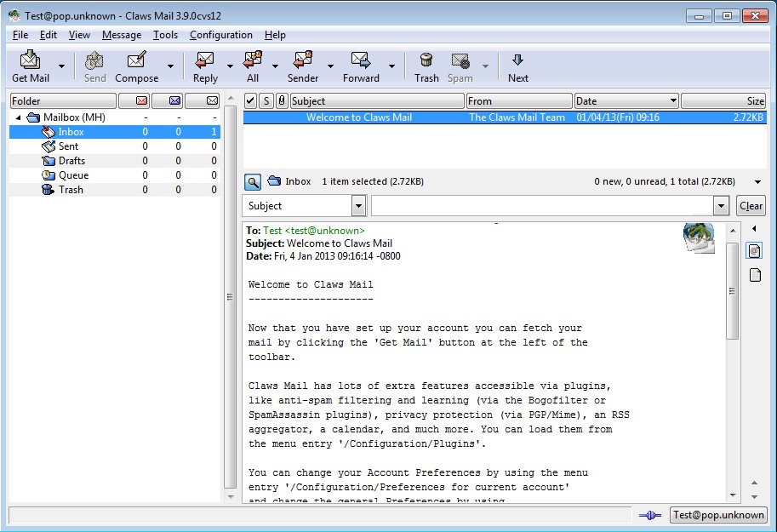Click the Test@pop.unknown account button

tap(718, 515)
